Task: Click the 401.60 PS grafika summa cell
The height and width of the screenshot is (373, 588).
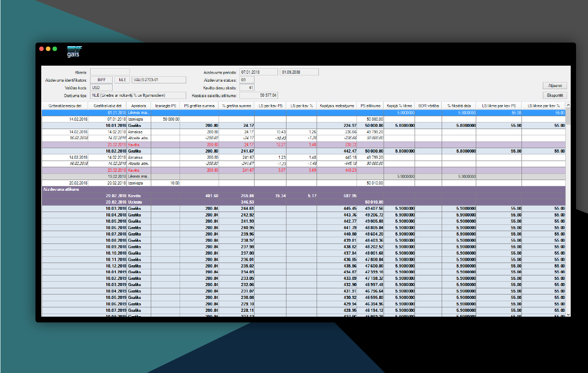Action: (199, 196)
